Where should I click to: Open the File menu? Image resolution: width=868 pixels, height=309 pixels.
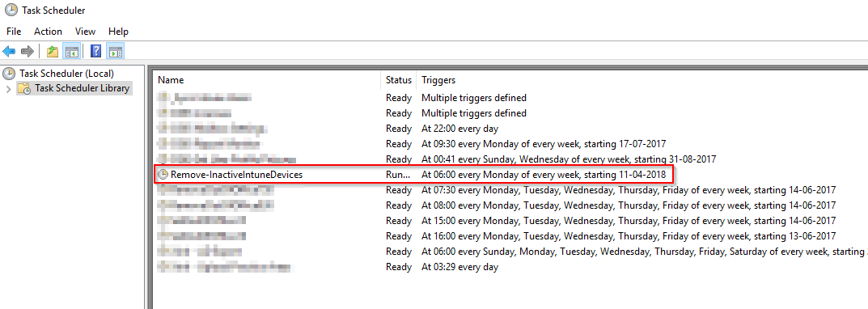click(14, 32)
